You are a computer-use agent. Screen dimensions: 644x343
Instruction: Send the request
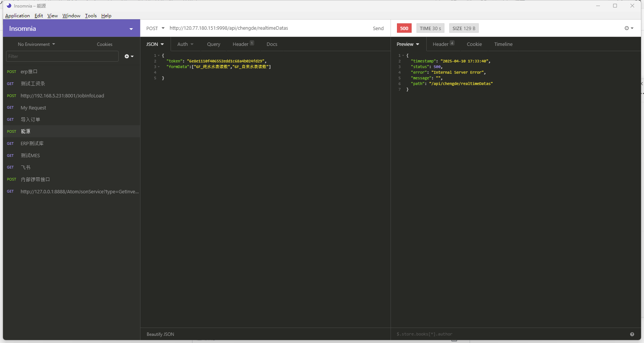[x=378, y=28]
